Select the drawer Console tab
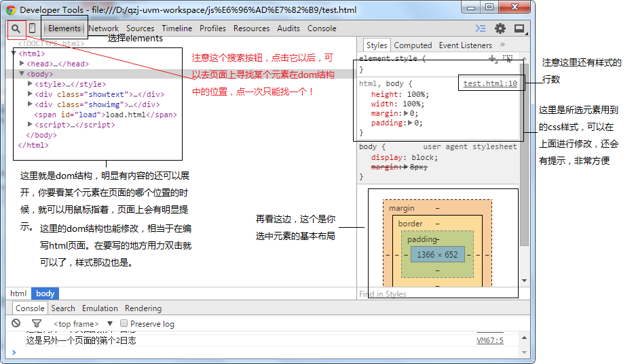Viewport: 636px width, 364px height. (x=30, y=308)
